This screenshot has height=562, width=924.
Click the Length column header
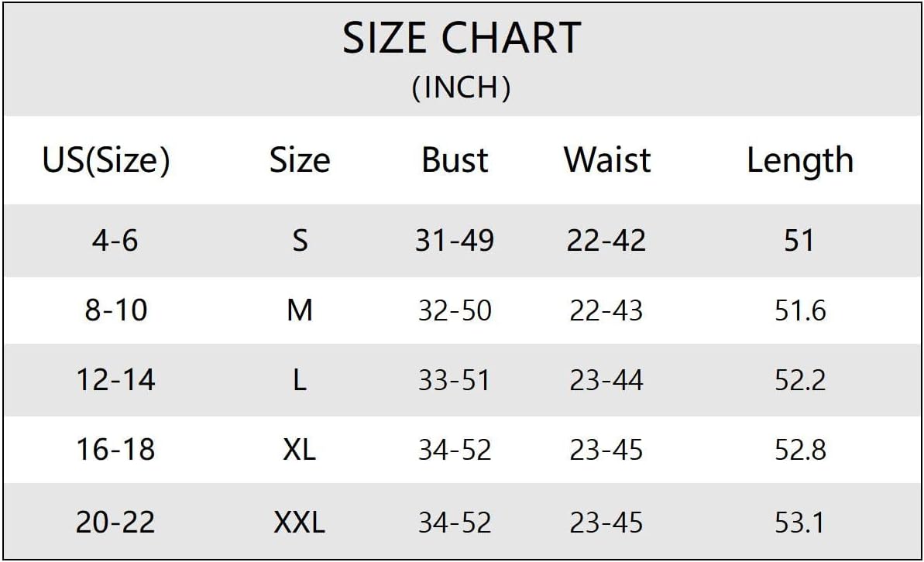tap(800, 161)
